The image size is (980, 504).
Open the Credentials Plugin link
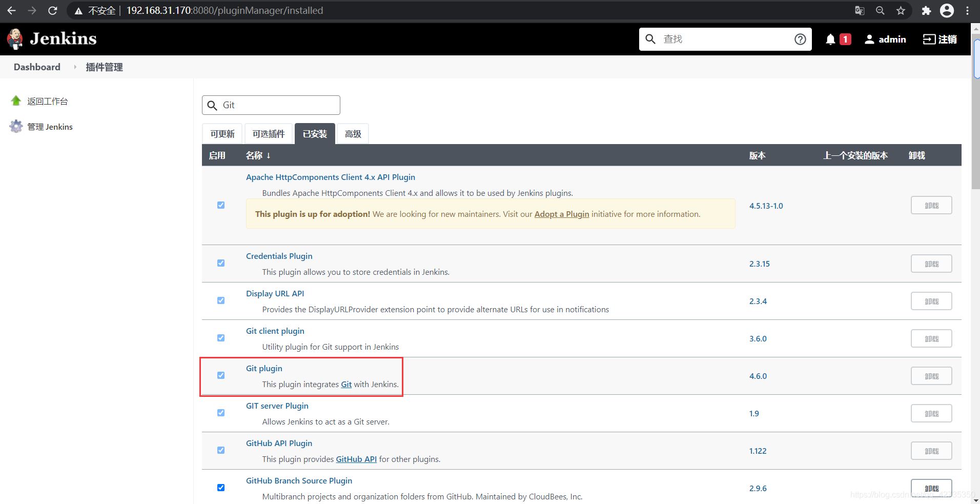pyautogui.click(x=279, y=256)
